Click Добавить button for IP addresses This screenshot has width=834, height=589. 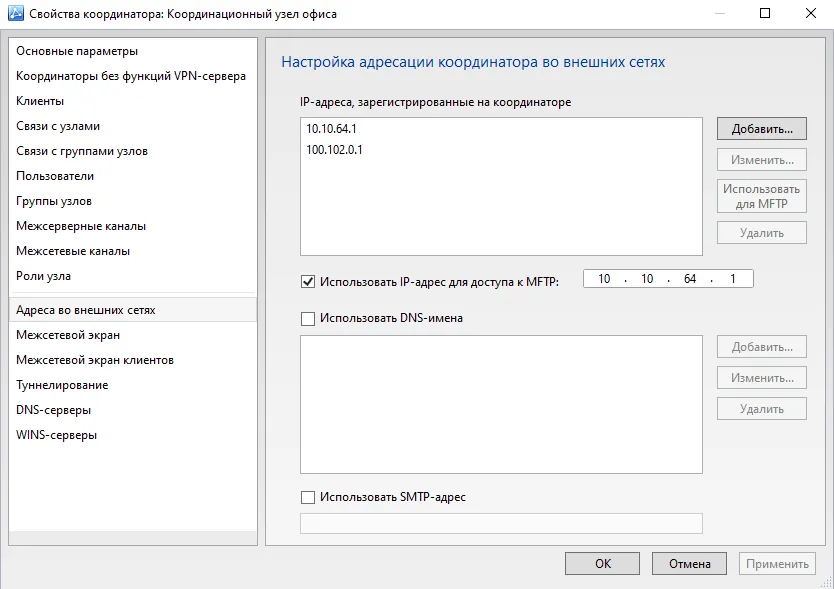pyautogui.click(x=762, y=129)
